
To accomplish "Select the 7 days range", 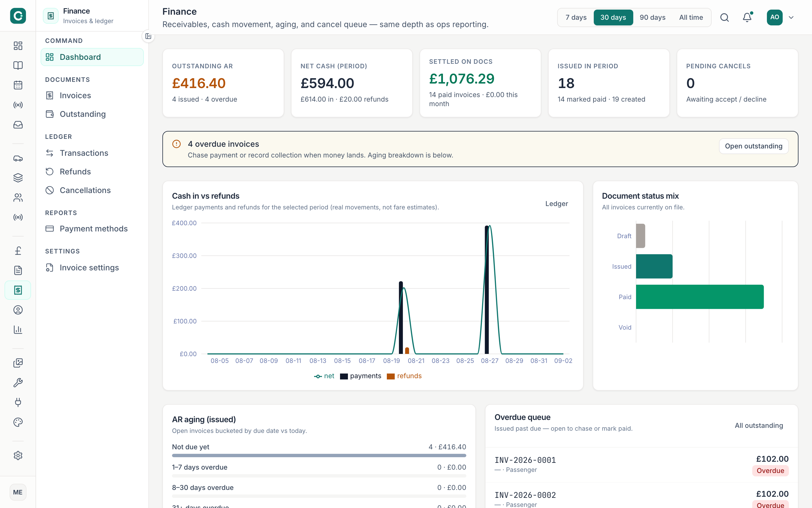I will (x=576, y=17).
